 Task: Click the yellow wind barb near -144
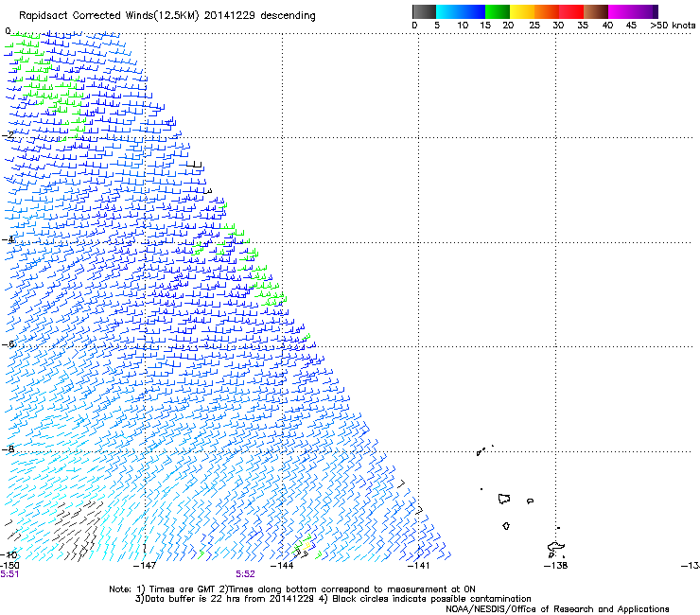point(306,545)
